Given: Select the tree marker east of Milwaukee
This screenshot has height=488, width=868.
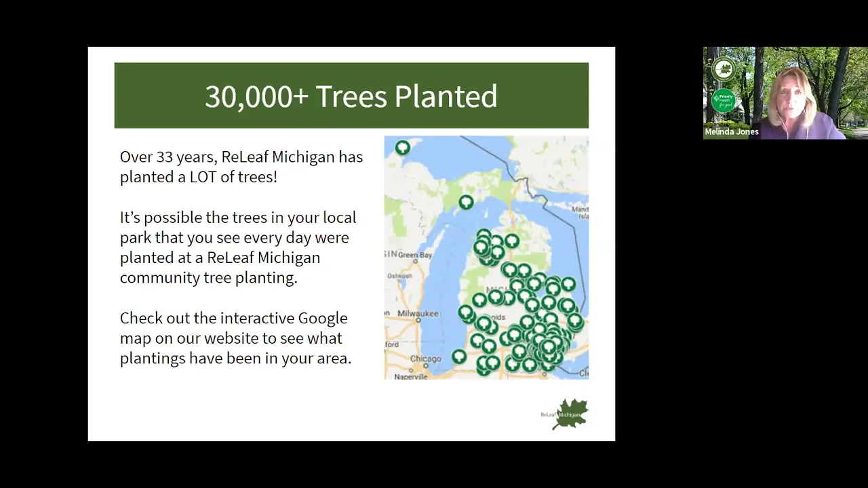Looking at the screenshot, I should (465, 312).
